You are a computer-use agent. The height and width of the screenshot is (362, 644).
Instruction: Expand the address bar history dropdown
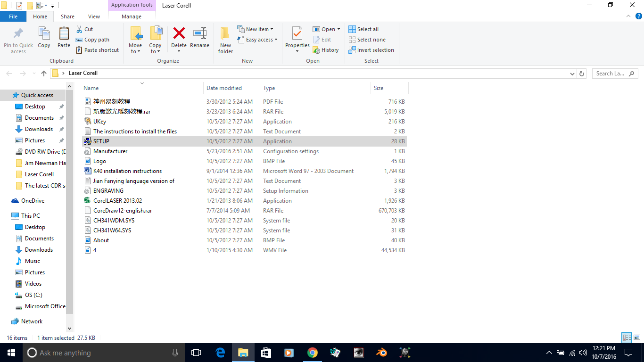(572, 74)
